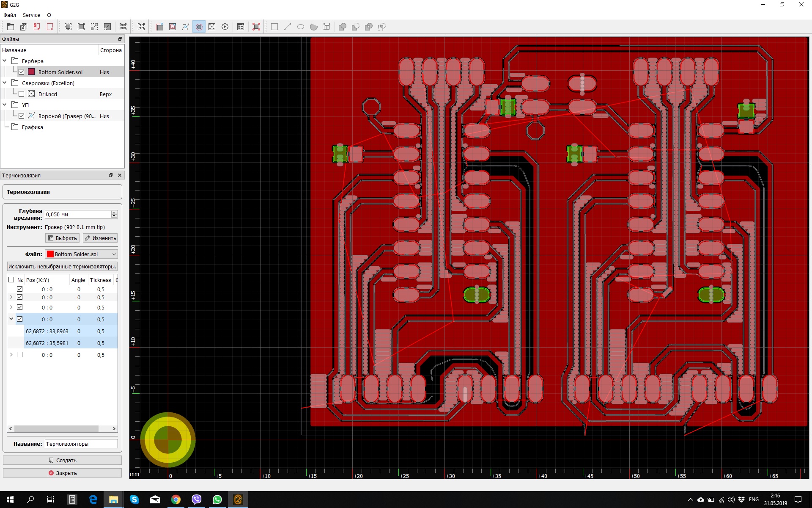Click the Название text field

click(x=81, y=444)
